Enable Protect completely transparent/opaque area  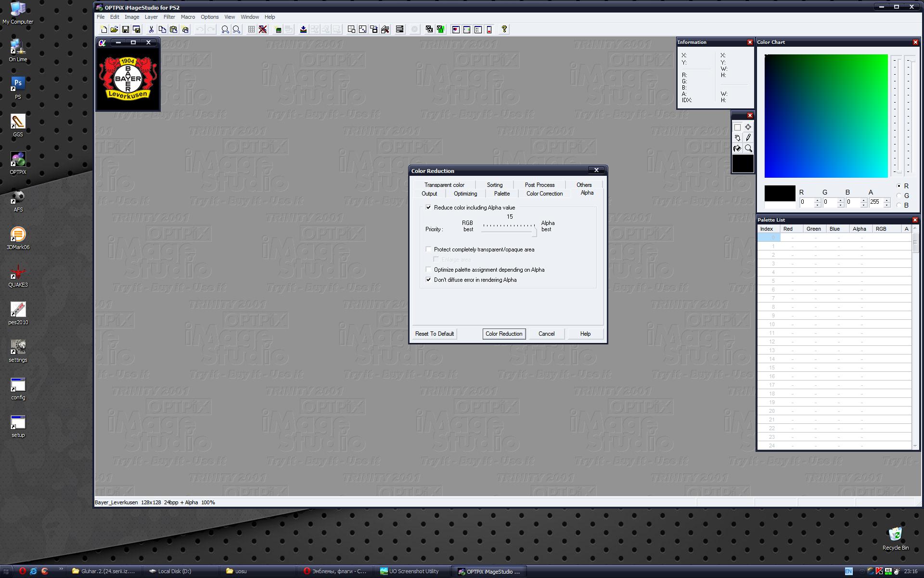(x=428, y=250)
